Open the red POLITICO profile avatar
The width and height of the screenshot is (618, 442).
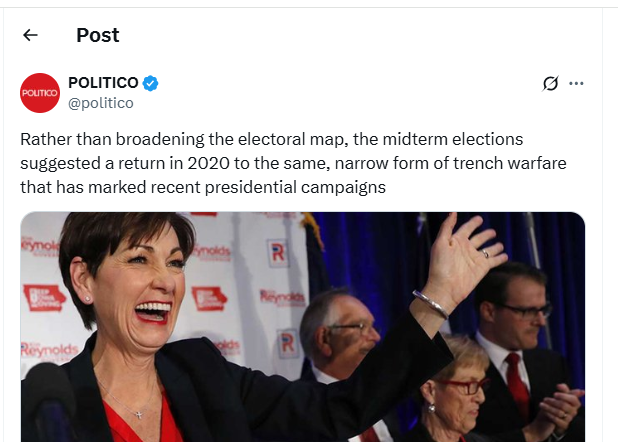click(40, 93)
